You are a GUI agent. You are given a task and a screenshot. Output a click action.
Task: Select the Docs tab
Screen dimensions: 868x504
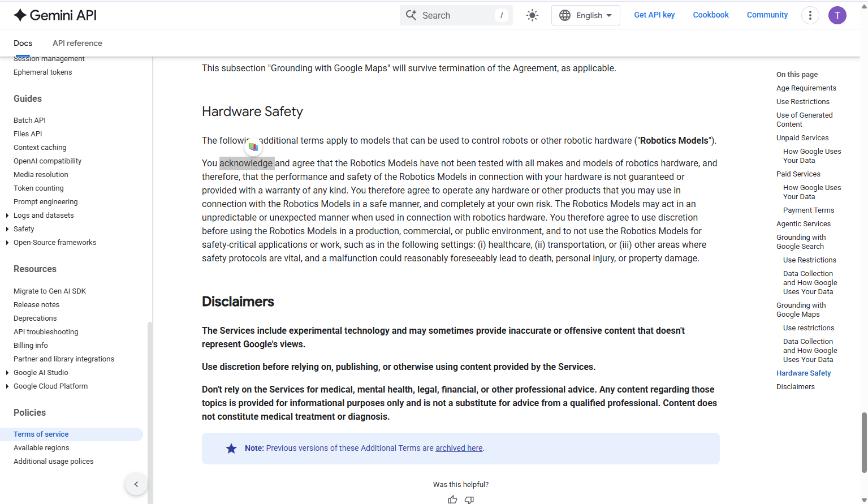pos(23,43)
